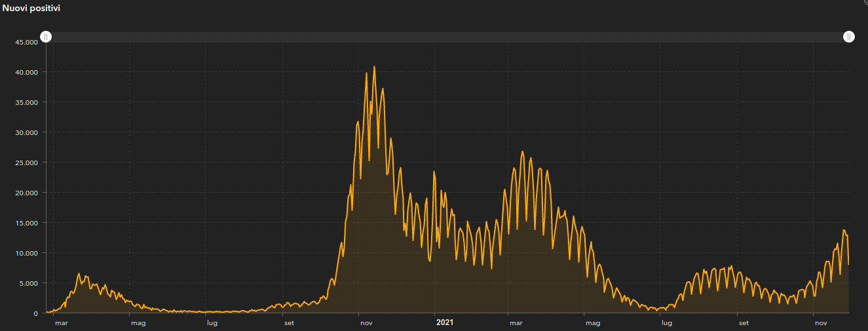Select the highest peak near 40.000
The height and width of the screenshot is (331, 868).
[x=374, y=67]
